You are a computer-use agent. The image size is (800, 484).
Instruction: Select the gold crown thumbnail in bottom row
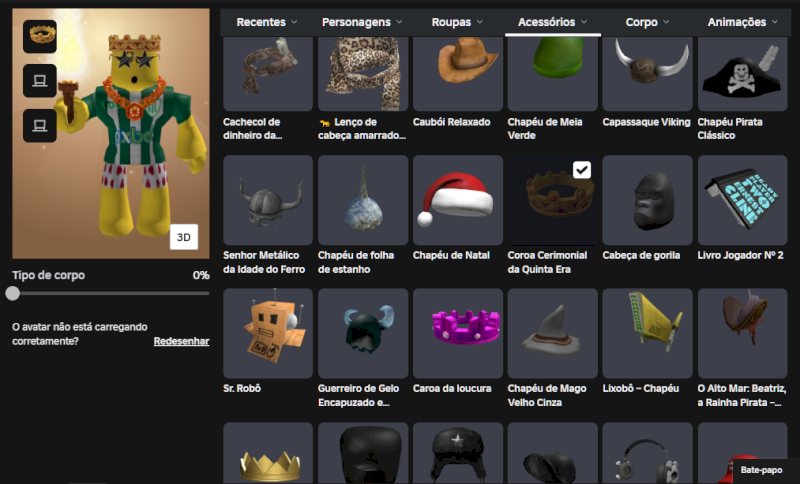268,453
